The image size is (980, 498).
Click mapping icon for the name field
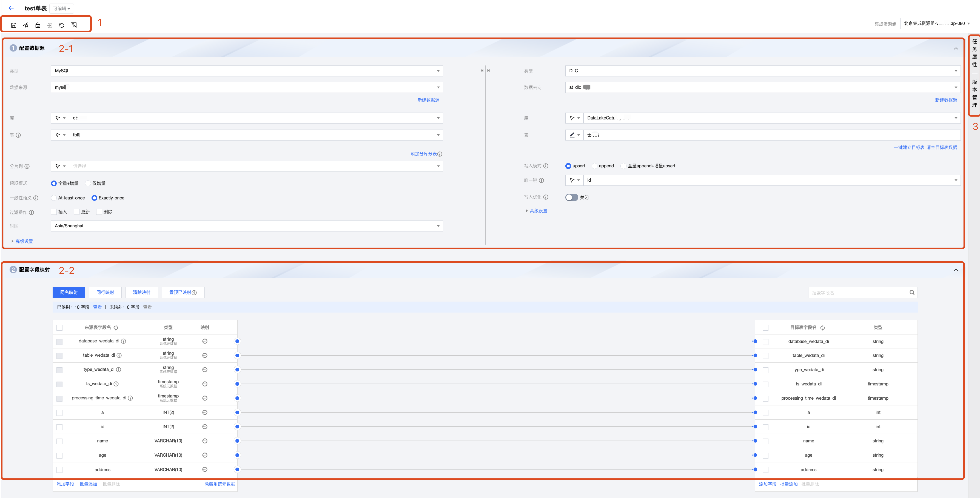point(205,441)
